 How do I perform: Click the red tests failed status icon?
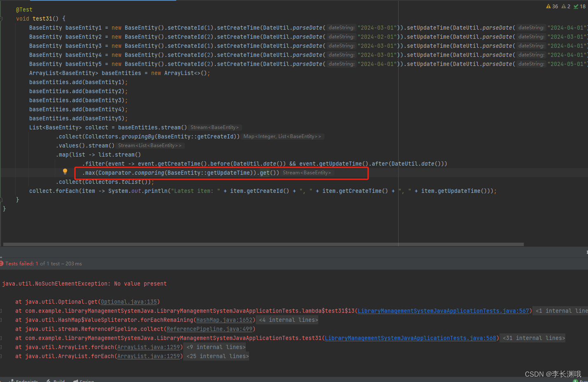point(2,263)
